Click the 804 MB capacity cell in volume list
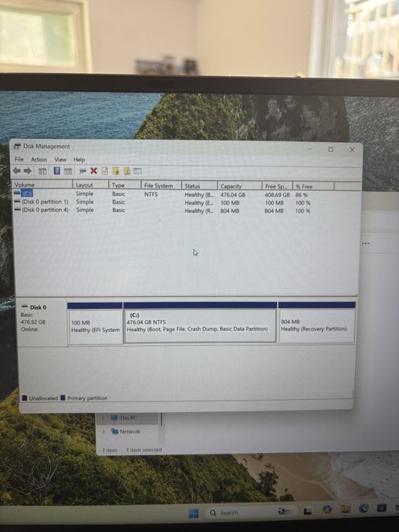 pos(230,211)
